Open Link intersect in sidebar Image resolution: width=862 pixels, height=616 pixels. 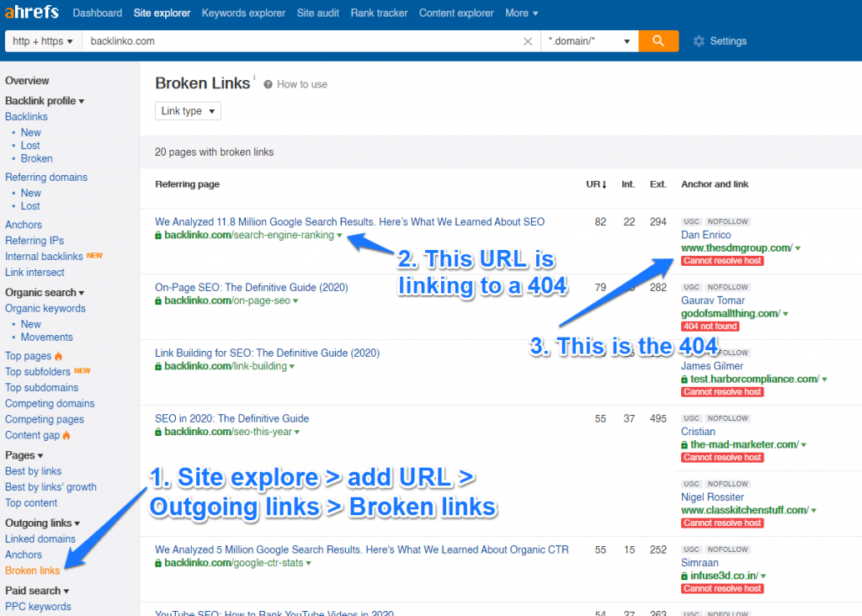click(x=35, y=272)
